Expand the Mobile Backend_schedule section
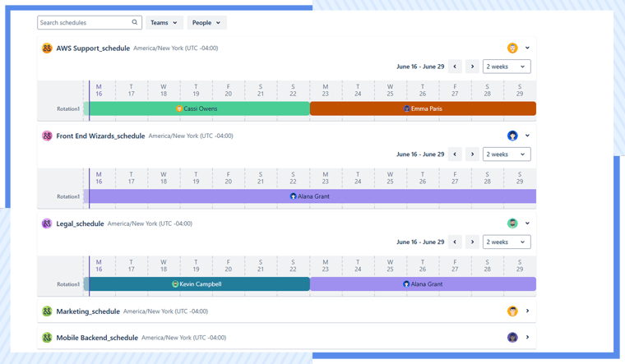 tap(527, 337)
